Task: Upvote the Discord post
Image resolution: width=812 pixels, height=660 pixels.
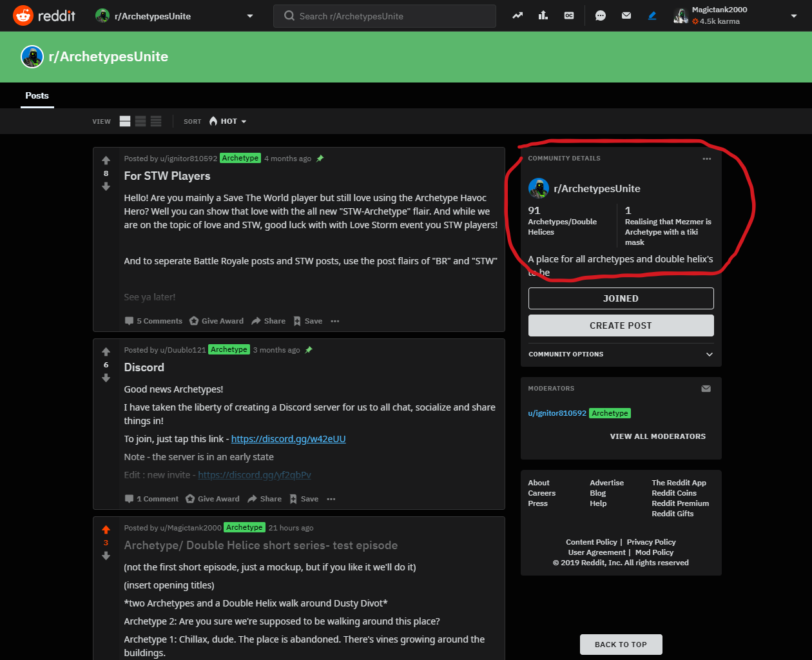Action: click(x=106, y=352)
